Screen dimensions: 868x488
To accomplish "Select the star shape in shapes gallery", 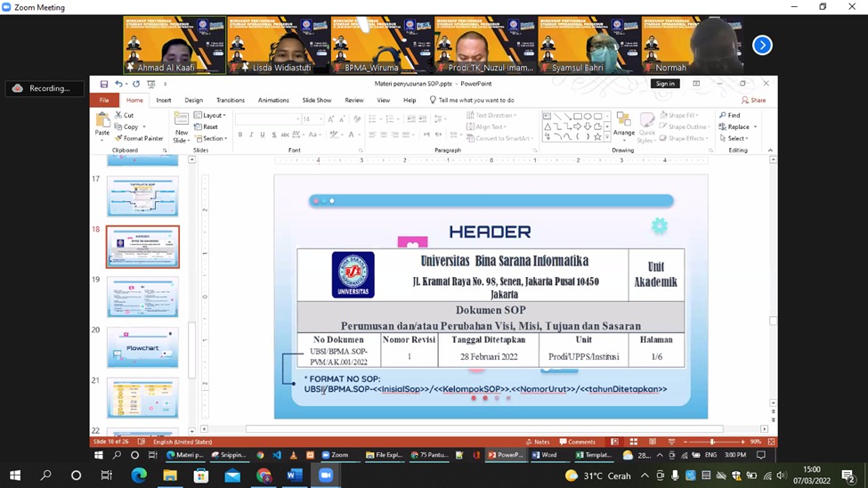I will click(597, 137).
